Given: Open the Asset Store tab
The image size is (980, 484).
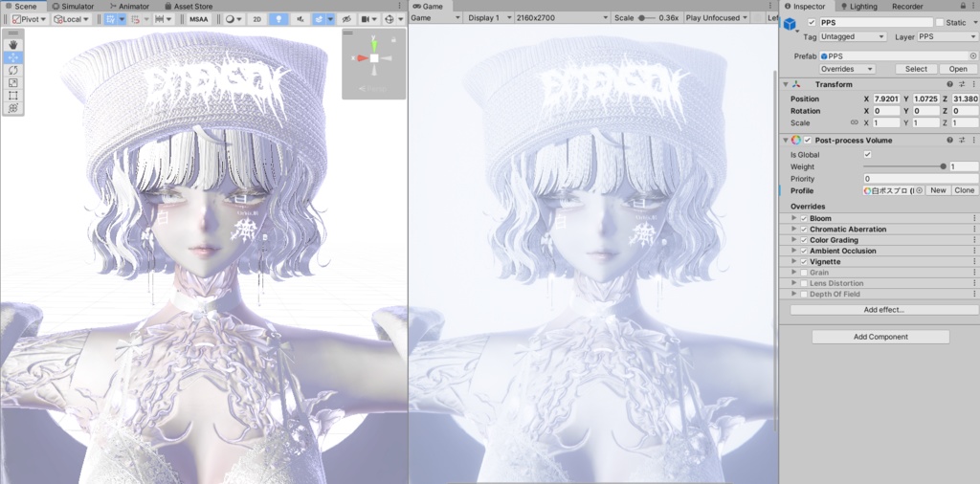Looking at the screenshot, I should click(x=189, y=7).
